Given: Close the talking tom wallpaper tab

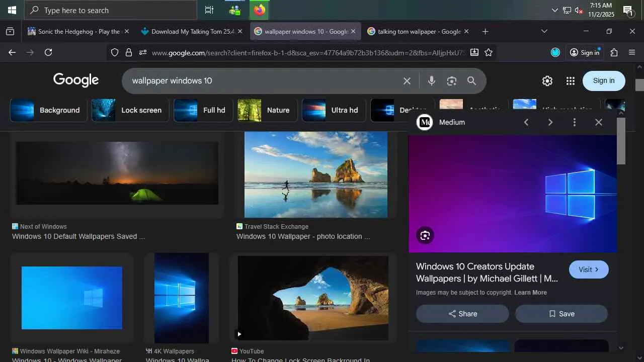Looking at the screenshot, I should (466, 31).
